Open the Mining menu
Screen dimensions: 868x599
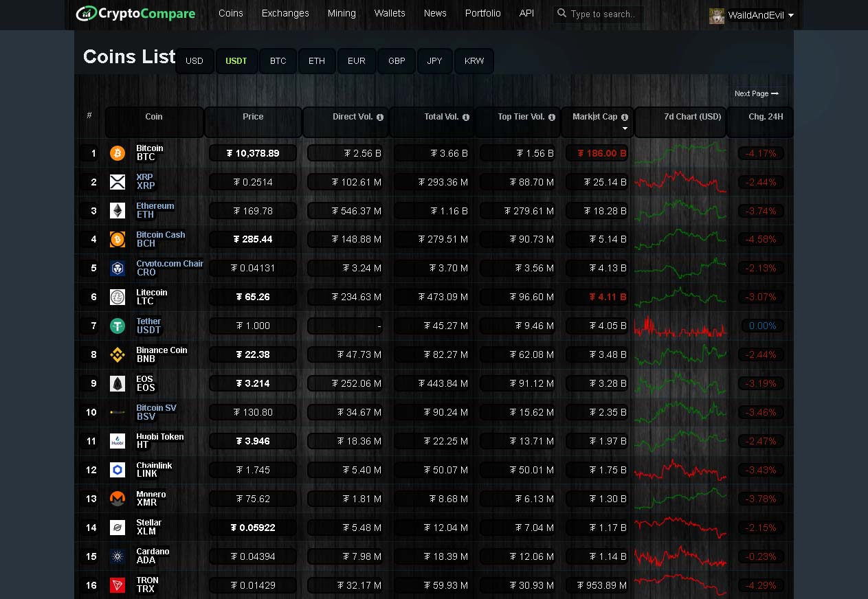click(342, 13)
